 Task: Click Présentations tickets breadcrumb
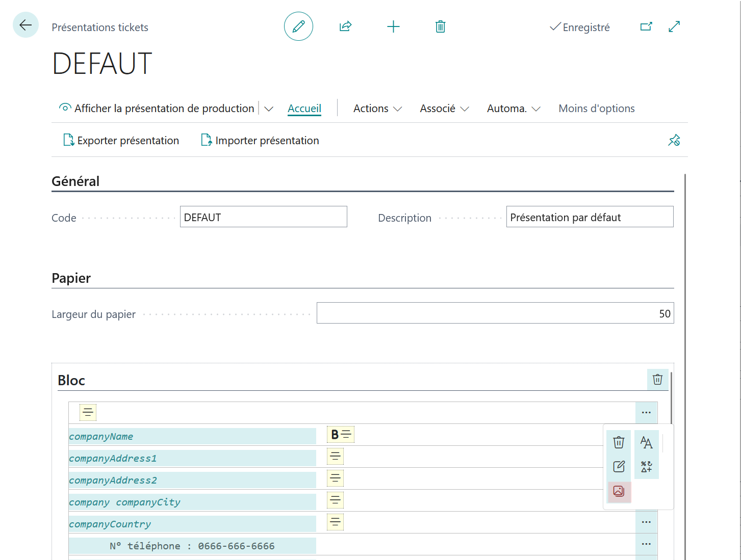(x=100, y=28)
